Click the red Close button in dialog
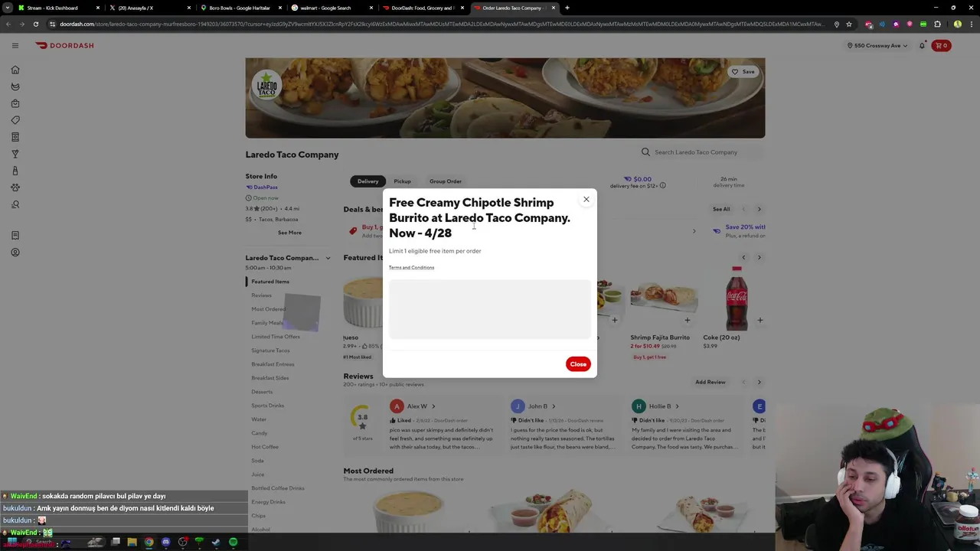This screenshot has height=551, width=980. click(x=578, y=364)
